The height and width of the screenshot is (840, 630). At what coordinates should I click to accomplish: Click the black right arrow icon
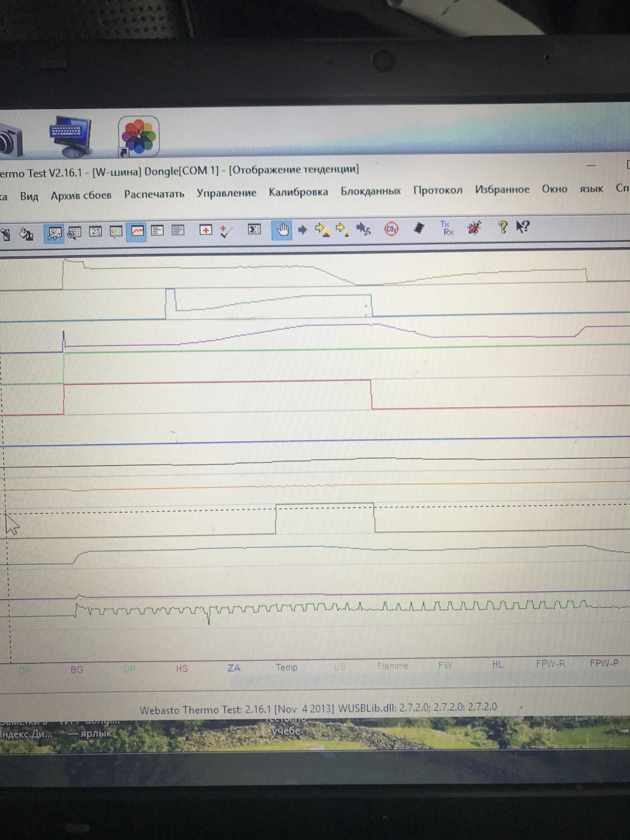[303, 230]
